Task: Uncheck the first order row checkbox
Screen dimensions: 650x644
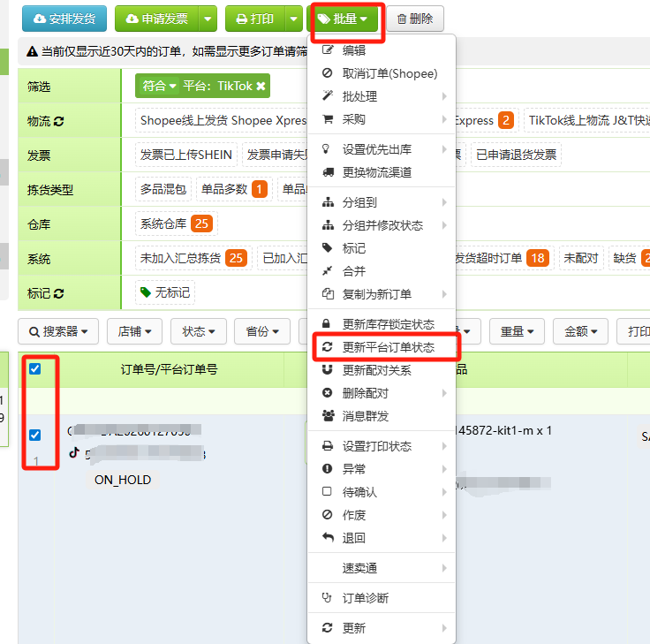Action: 35,435
